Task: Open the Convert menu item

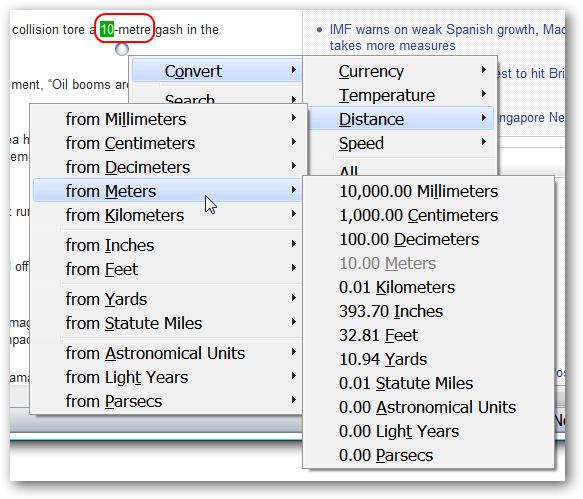Action: point(217,71)
